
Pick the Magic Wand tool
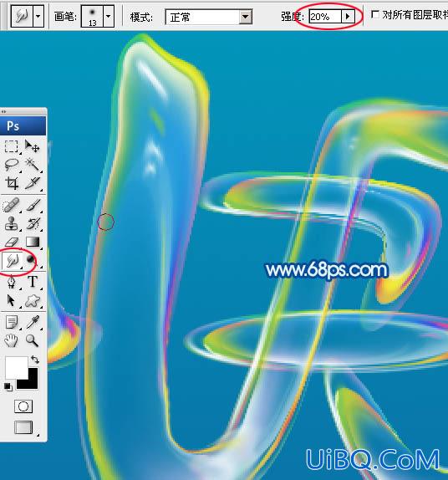(32, 165)
